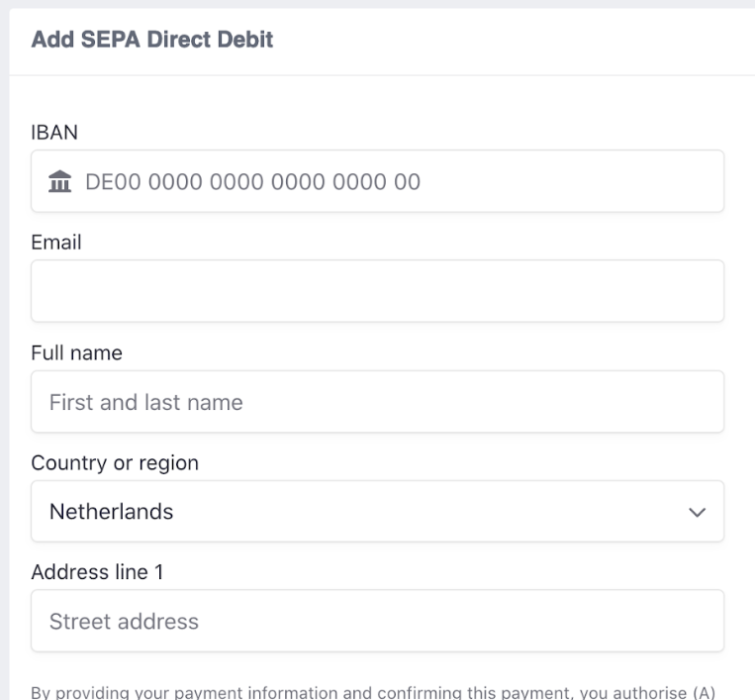The width and height of the screenshot is (755, 700).
Task: Click the First and last name placeholder
Action: coord(145,402)
